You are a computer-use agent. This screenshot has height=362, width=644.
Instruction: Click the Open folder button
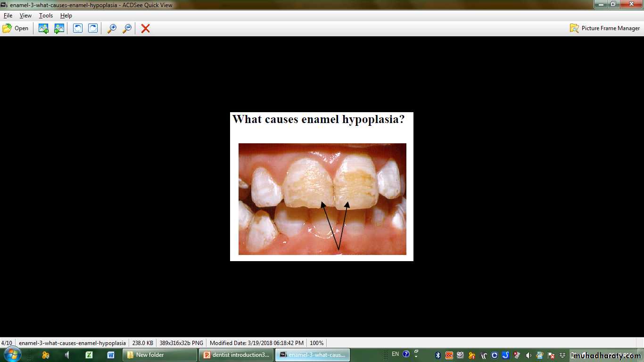pos(16,28)
